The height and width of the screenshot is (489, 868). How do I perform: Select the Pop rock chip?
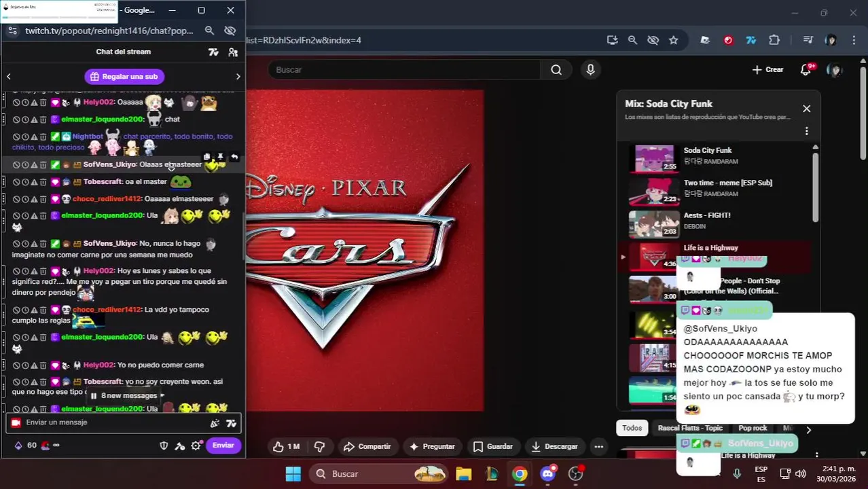point(753,429)
